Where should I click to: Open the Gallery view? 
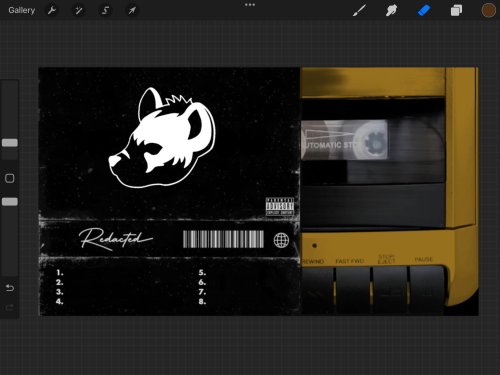click(22, 10)
